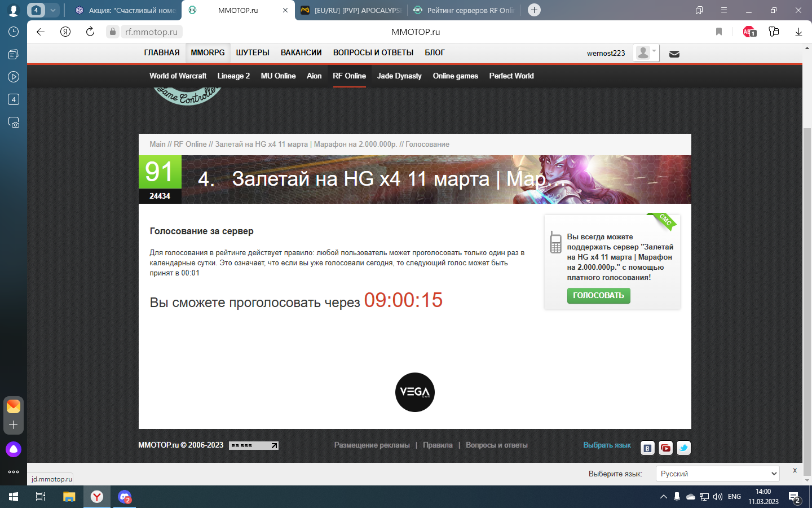Select Jade Dynasty game category
The height and width of the screenshot is (508, 812).
point(399,76)
